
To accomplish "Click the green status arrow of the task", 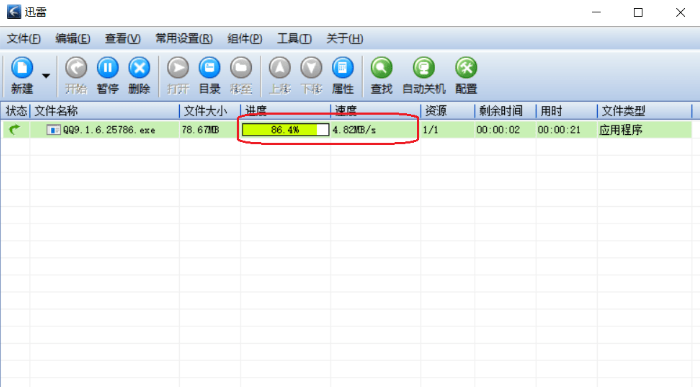I will click(x=15, y=129).
